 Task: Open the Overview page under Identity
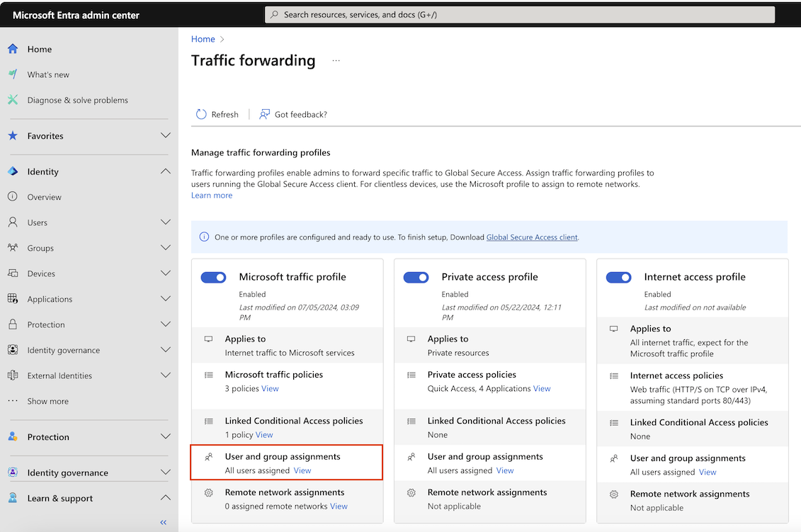[x=42, y=197]
